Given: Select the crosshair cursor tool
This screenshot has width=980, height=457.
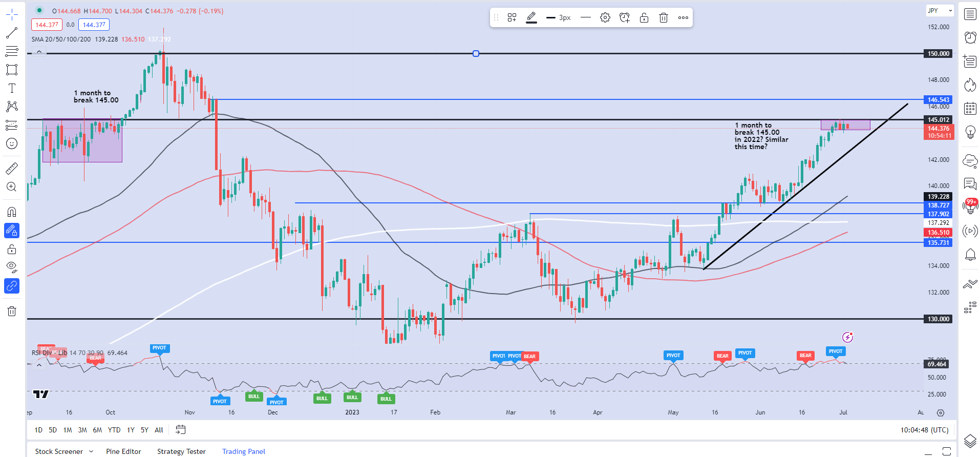Looking at the screenshot, I should point(12,14).
